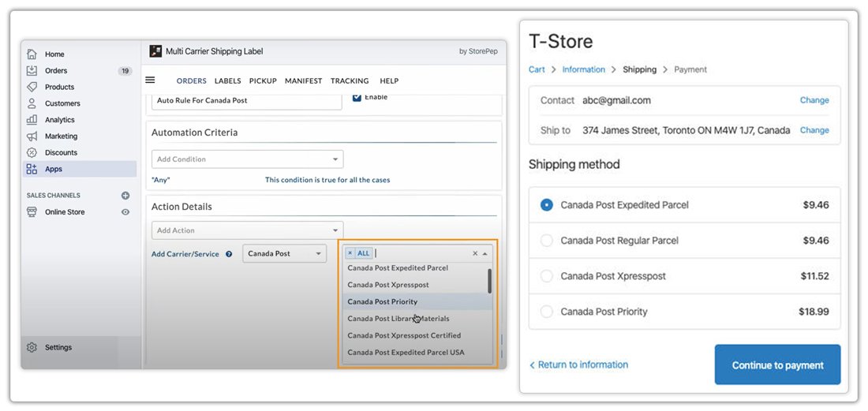The image size is (868, 411).
Task: Click the Home icon in sidebar
Action: coord(32,54)
